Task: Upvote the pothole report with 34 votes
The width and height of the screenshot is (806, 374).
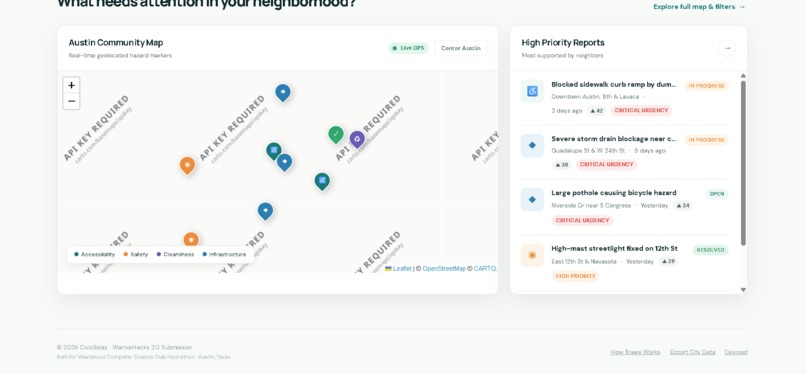Action: 682,205
